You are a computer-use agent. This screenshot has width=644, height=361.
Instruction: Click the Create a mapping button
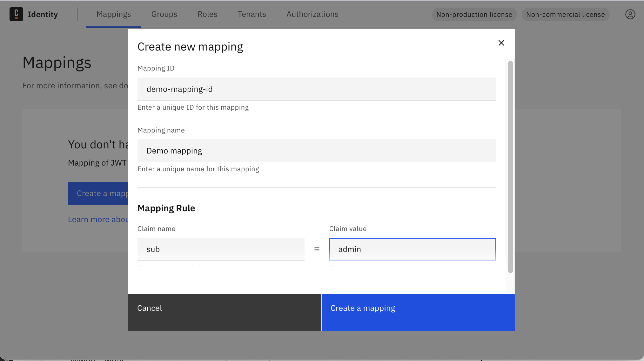(418, 308)
